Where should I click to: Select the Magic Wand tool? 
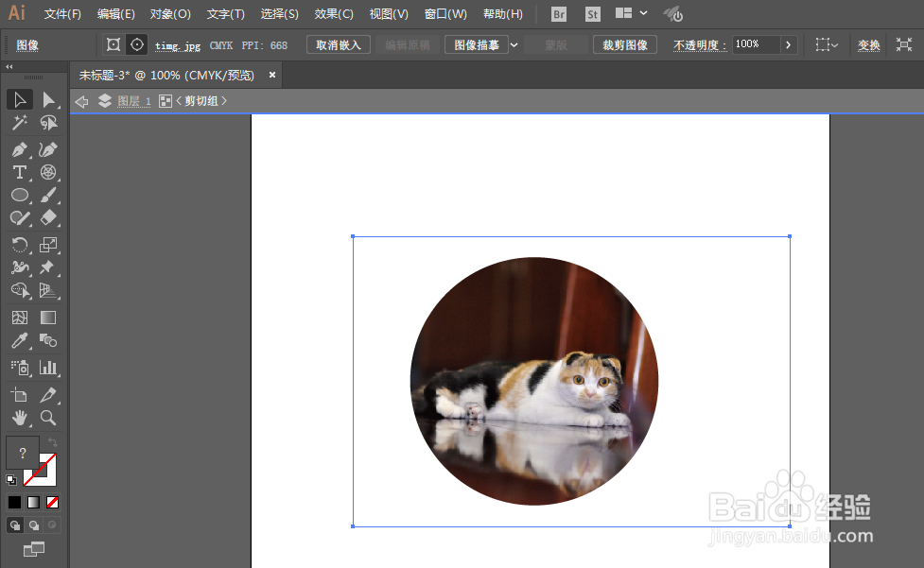coord(20,123)
